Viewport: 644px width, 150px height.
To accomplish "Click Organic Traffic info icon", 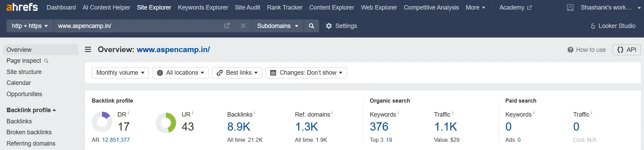I will pyautogui.click(x=453, y=112).
